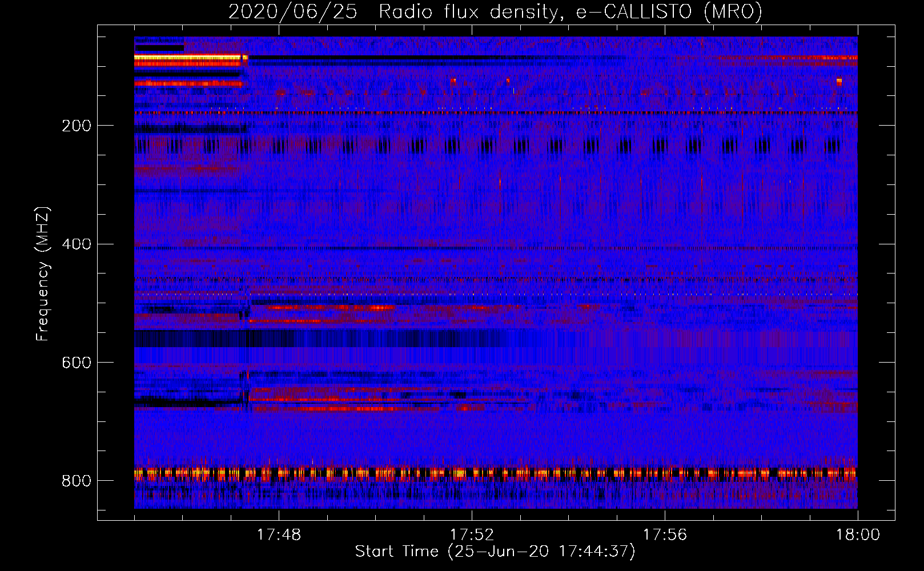The width and height of the screenshot is (924, 571).
Task: Click the 600 frequency tick label
Action: 77,363
